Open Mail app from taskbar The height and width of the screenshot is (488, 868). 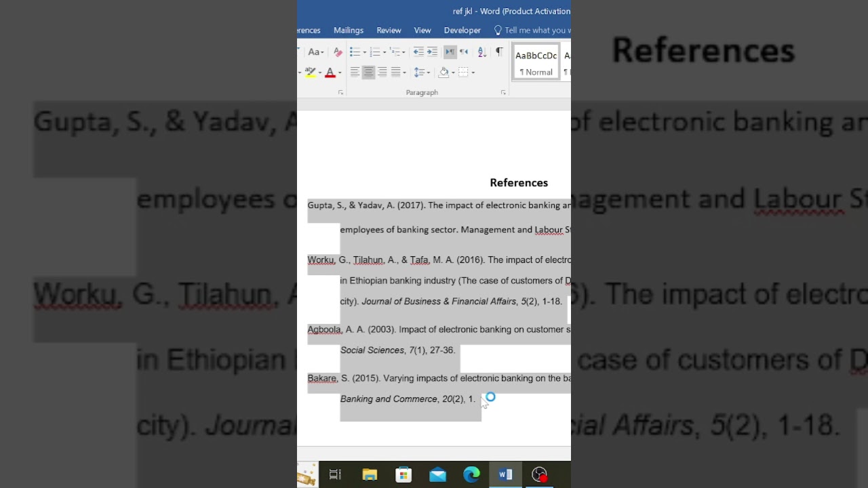tap(437, 474)
